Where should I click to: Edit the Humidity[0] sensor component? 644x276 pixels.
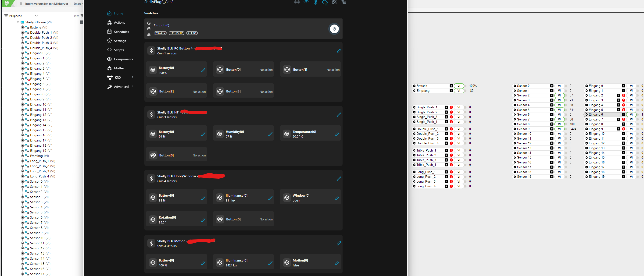pos(270,134)
